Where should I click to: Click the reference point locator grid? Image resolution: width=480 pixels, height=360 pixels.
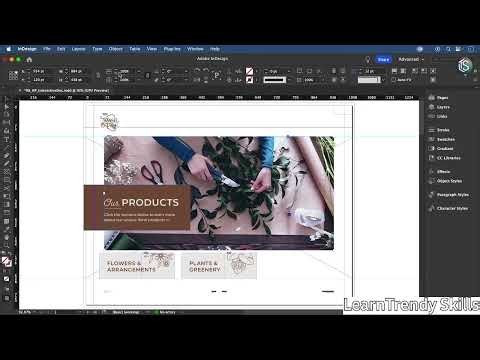(13, 75)
